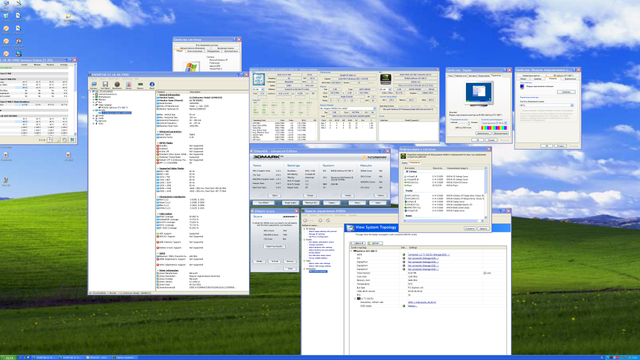Image resolution: width=640 pixels, height=360 pixels.
Task: Collapse Monitor node in HWiNFO32 tree
Action: [93, 110]
